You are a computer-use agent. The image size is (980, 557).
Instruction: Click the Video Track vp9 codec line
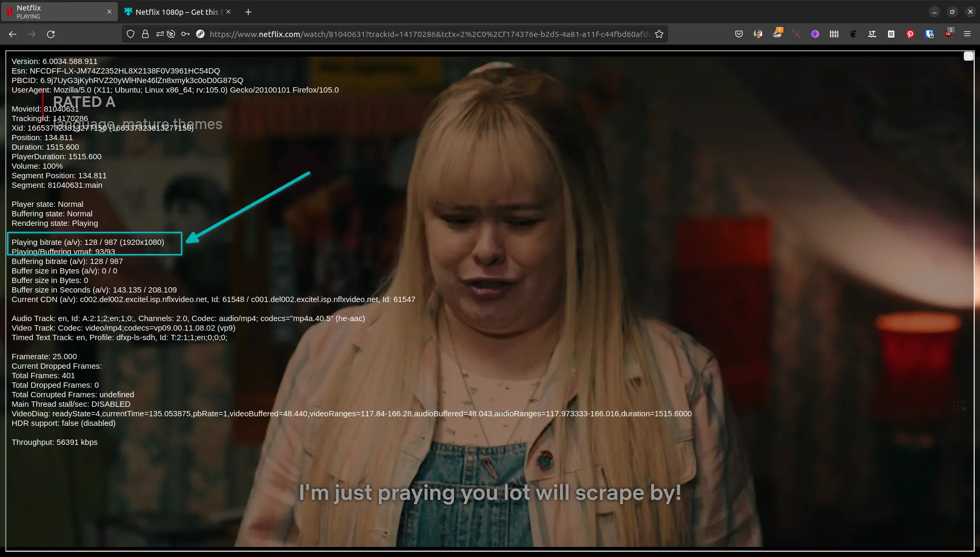tap(124, 328)
